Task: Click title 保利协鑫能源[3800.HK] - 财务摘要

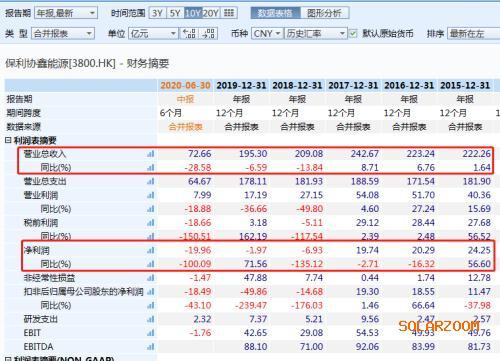Action: click(87, 63)
